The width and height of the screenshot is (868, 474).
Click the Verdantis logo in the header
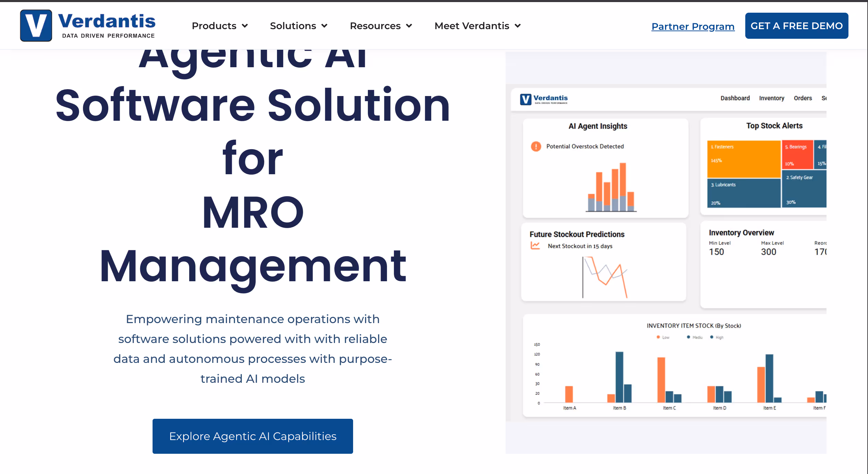[x=88, y=26]
